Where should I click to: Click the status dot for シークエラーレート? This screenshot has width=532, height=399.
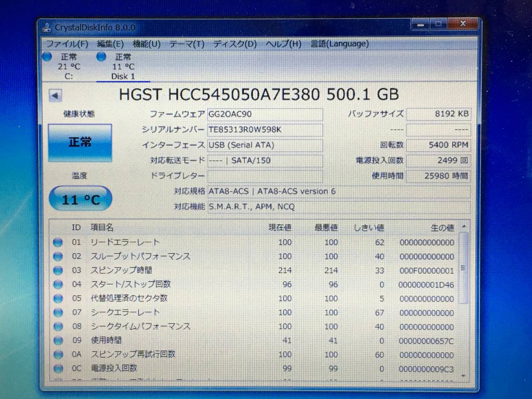click(x=58, y=313)
